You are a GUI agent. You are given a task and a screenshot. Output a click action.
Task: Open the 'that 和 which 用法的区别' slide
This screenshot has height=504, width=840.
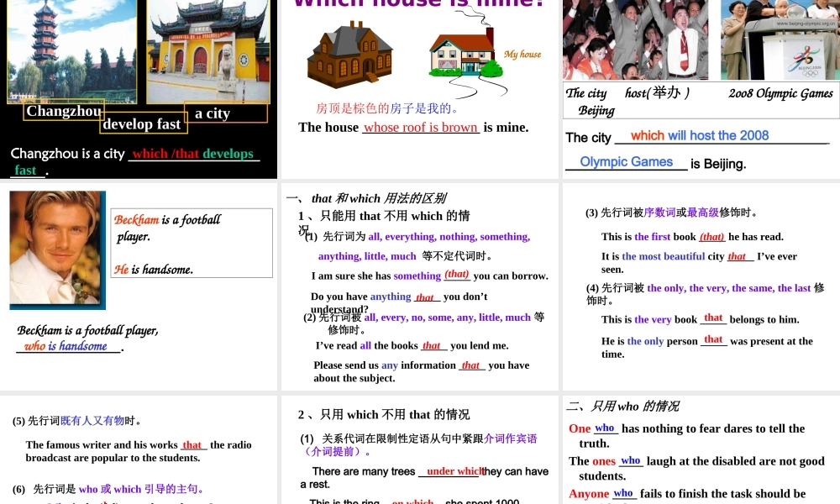click(419, 286)
